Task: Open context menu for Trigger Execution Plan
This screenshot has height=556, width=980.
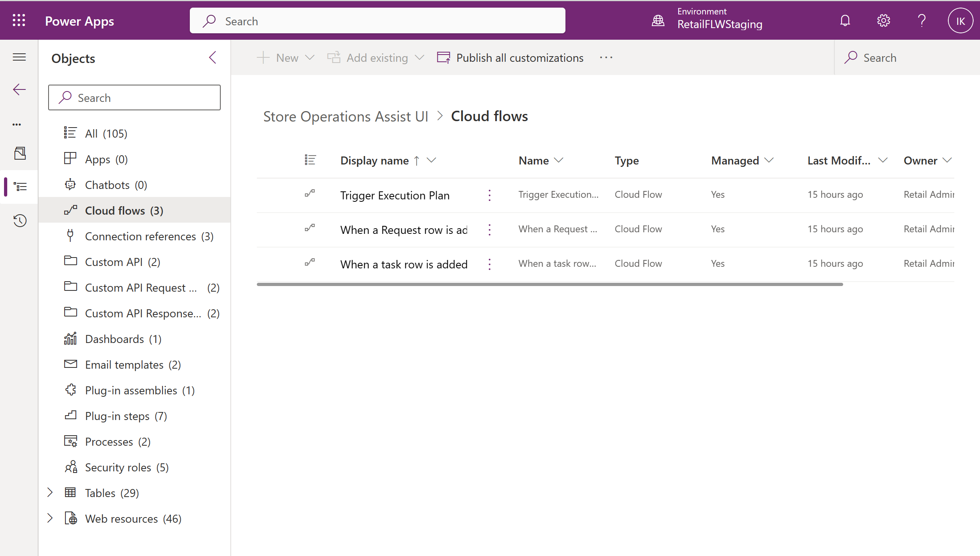Action: (x=490, y=195)
